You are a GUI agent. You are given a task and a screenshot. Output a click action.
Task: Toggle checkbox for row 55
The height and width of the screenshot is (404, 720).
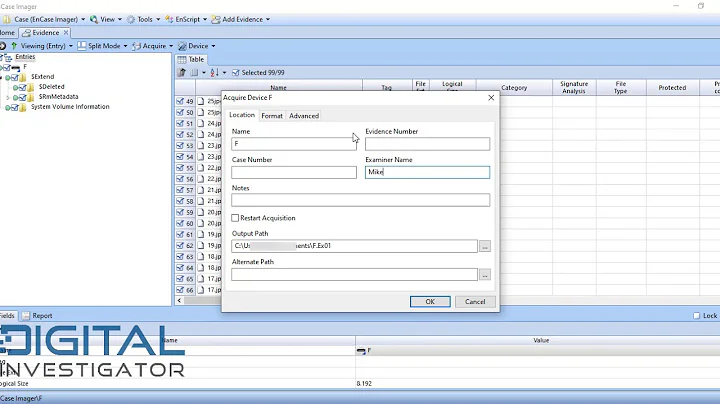click(180, 168)
